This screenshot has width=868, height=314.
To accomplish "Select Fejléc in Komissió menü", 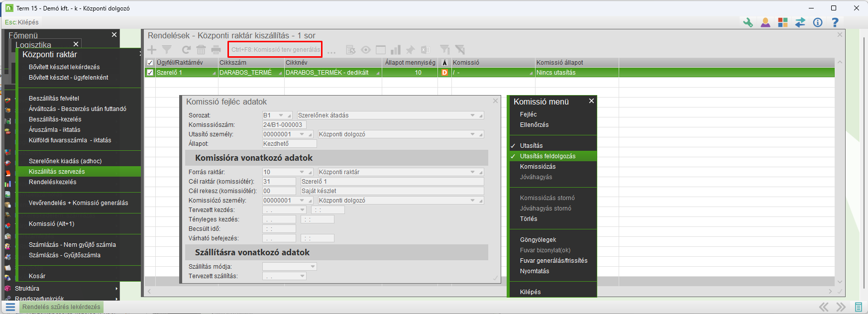I will pos(528,114).
